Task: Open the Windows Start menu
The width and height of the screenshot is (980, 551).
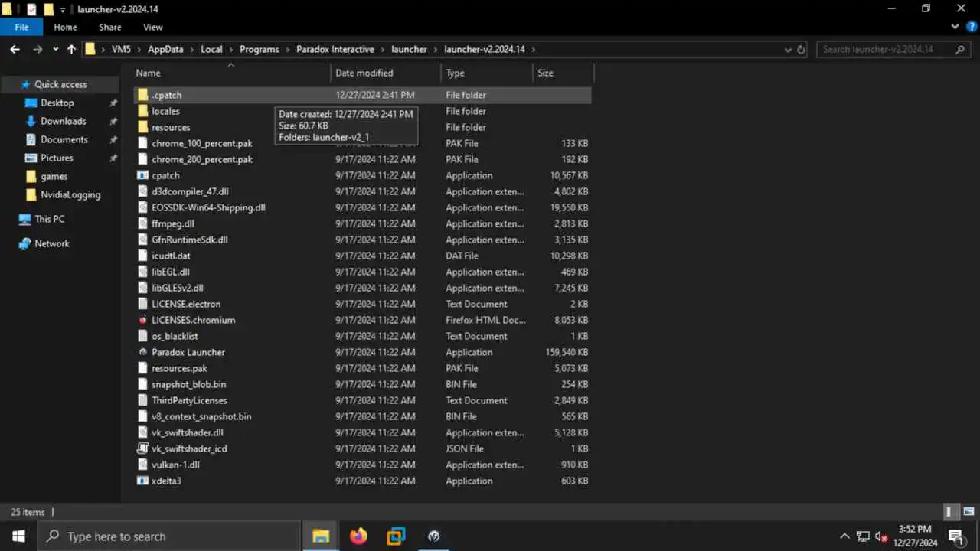Action: pyautogui.click(x=18, y=536)
